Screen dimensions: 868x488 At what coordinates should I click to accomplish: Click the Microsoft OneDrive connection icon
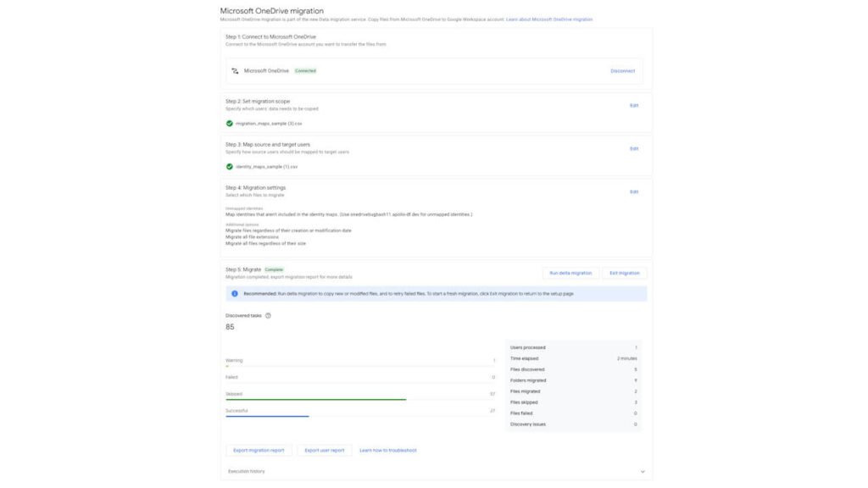235,71
